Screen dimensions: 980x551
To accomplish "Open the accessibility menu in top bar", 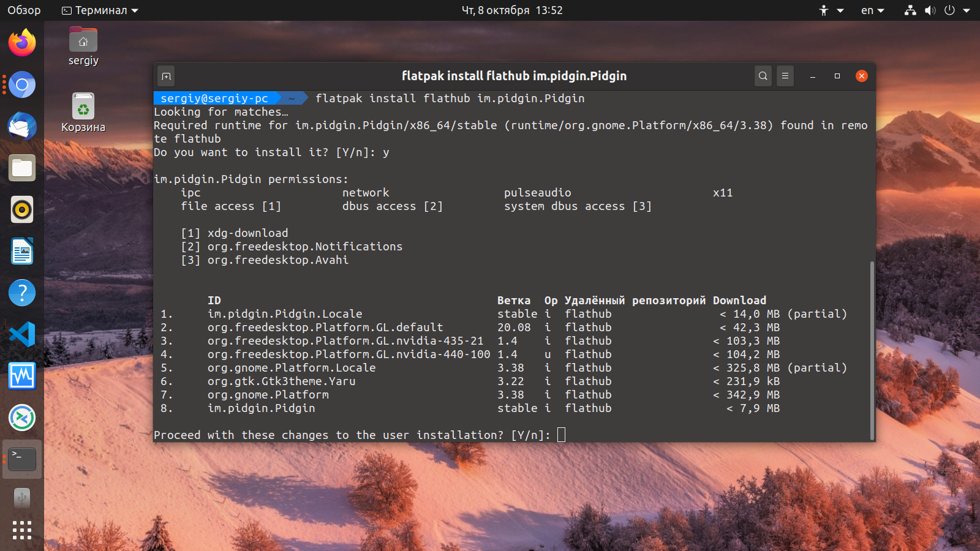I will pos(831,10).
